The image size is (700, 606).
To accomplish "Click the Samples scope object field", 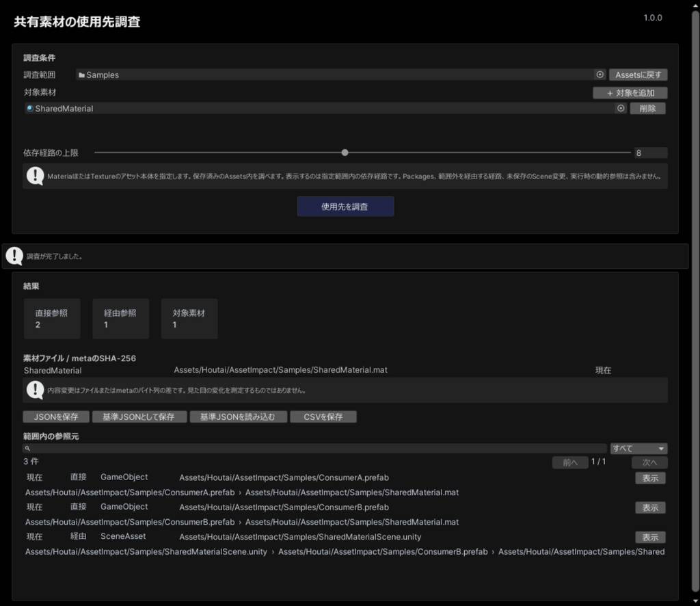I will click(340, 75).
